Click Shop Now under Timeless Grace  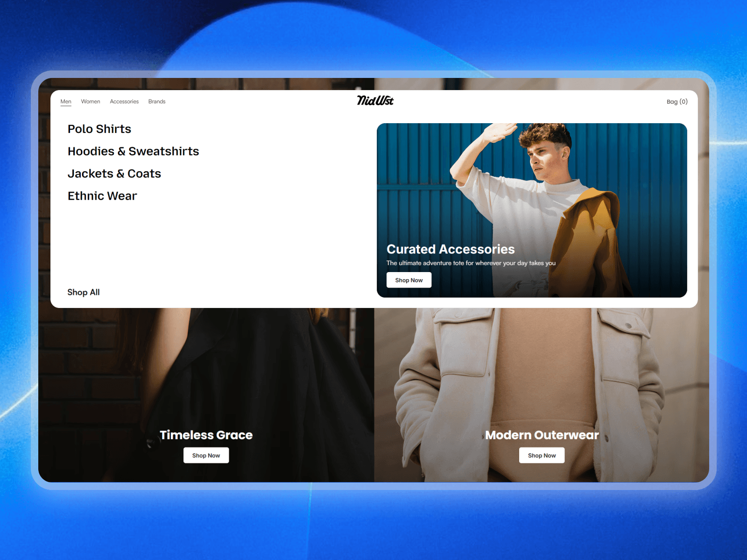[x=206, y=455]
